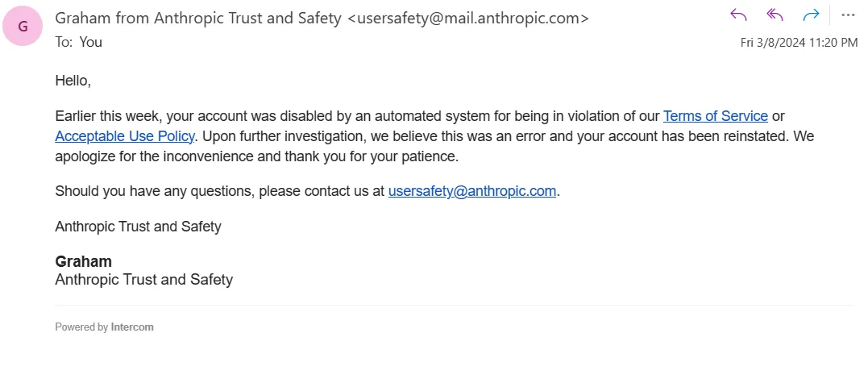Image resolution: width=868 pixels, height=383 pixels.
Task: Forward this email using the arrow icon
Action: [x=811, y=15]
